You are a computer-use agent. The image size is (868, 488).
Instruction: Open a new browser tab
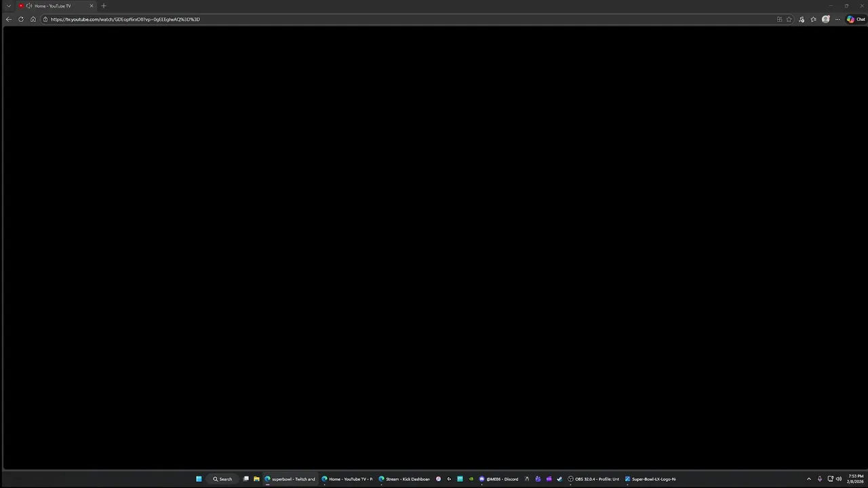(x=104, y=6)
